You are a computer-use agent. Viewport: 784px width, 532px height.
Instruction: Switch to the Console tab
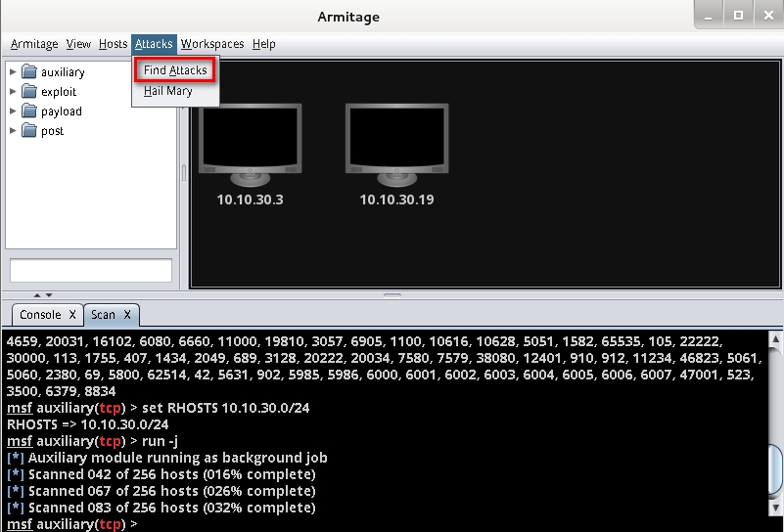[40, 315]
